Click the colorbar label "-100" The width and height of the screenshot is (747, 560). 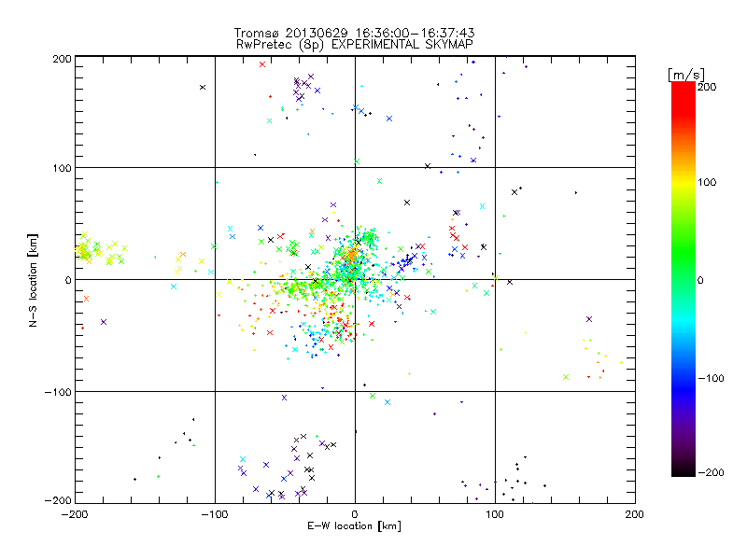(711, 378)
